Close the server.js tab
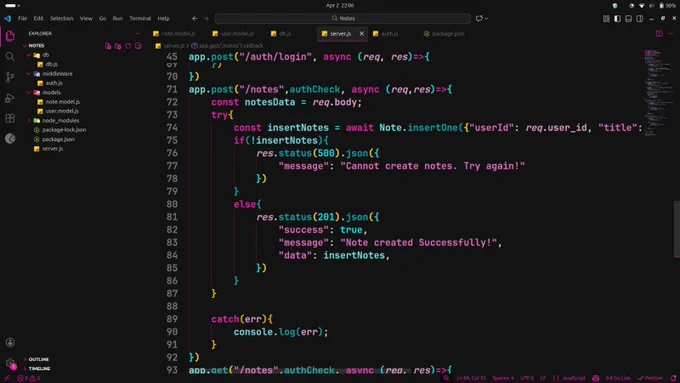680x383 pixels. (362, 33)
